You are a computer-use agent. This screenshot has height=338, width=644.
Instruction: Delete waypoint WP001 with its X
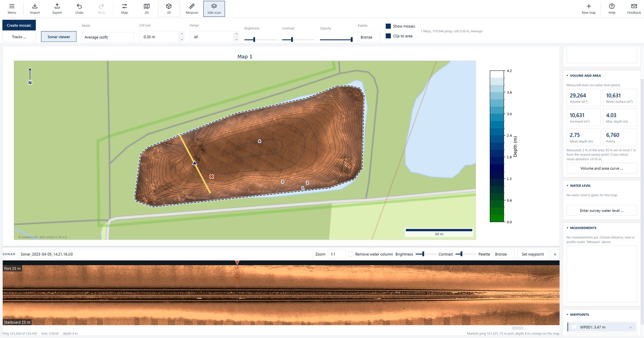(x=630, y=327)
